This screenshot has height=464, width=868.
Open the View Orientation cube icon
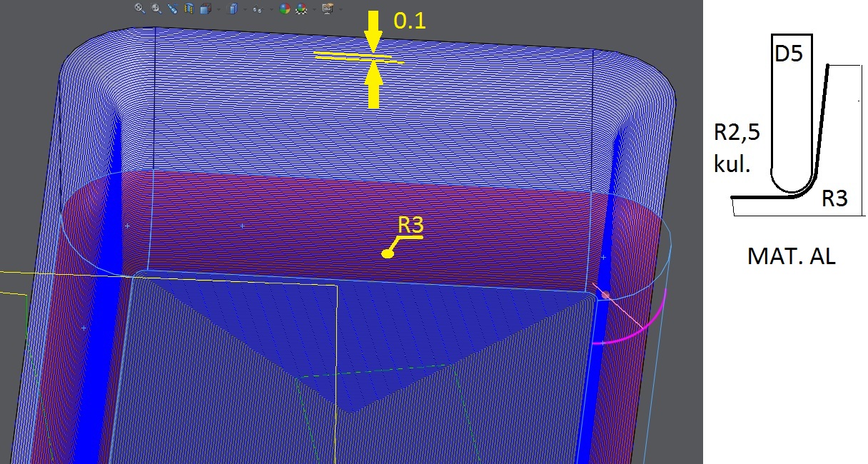click(206, 9)
